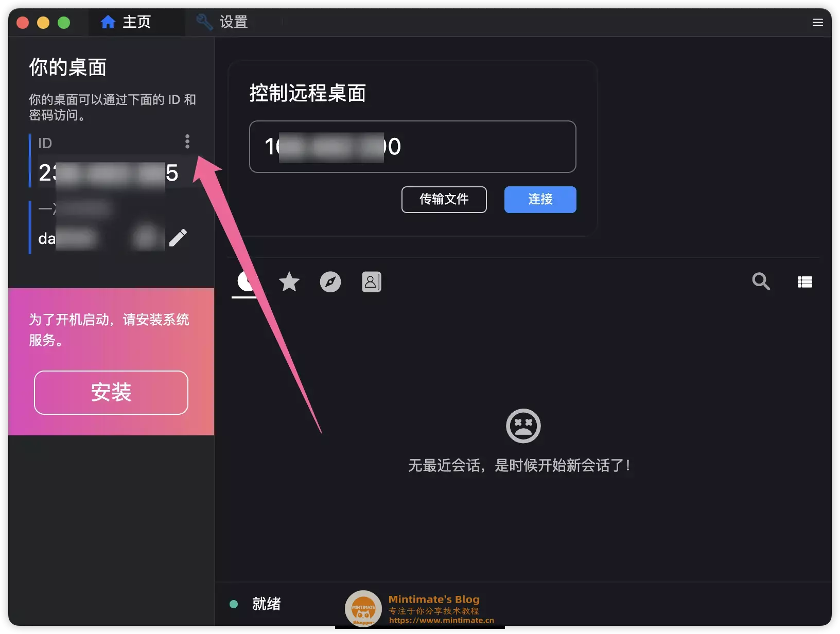Screen dimensions: 840x634
Task: Switch to list view layout
Action: coord(805,282)
